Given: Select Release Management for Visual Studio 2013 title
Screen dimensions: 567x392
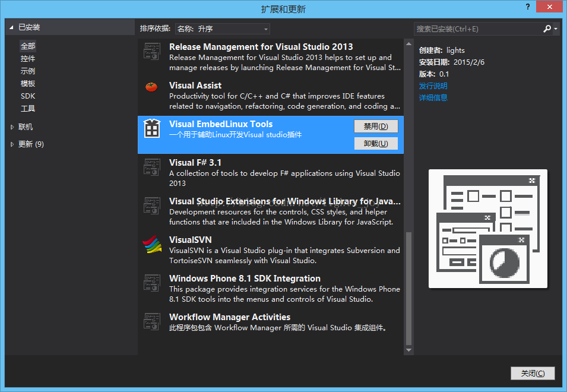Looking at the screenshot, I should pyautogui.click(x=261, y=47).
